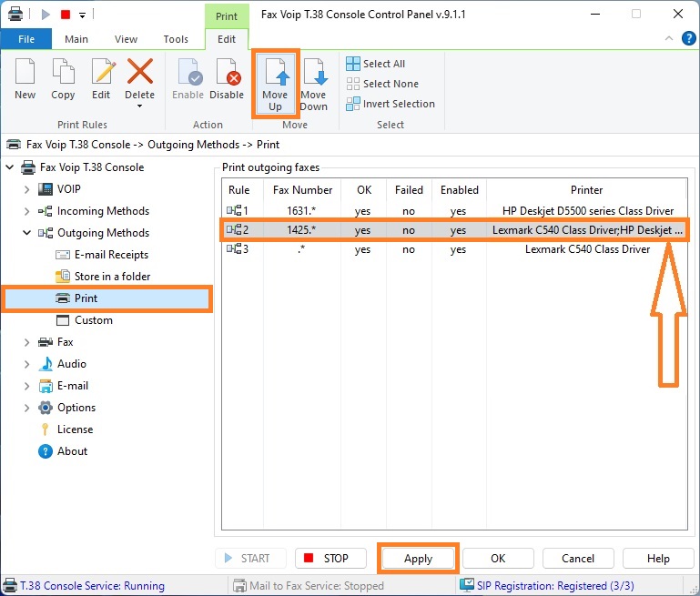Open the File menu
This screenshot has height=596, width=700.
point(26,39)
